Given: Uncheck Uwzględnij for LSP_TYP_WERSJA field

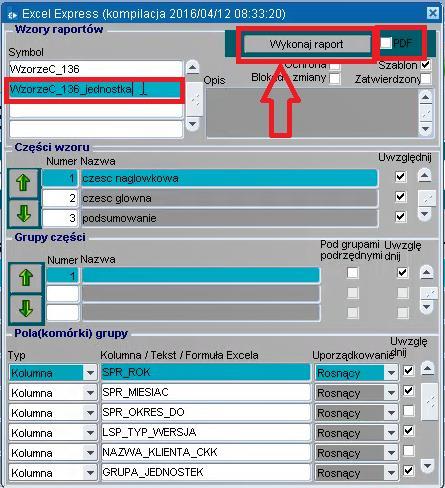Looking at the screenshot, I should pyautogui.click(x=409, y=430).
